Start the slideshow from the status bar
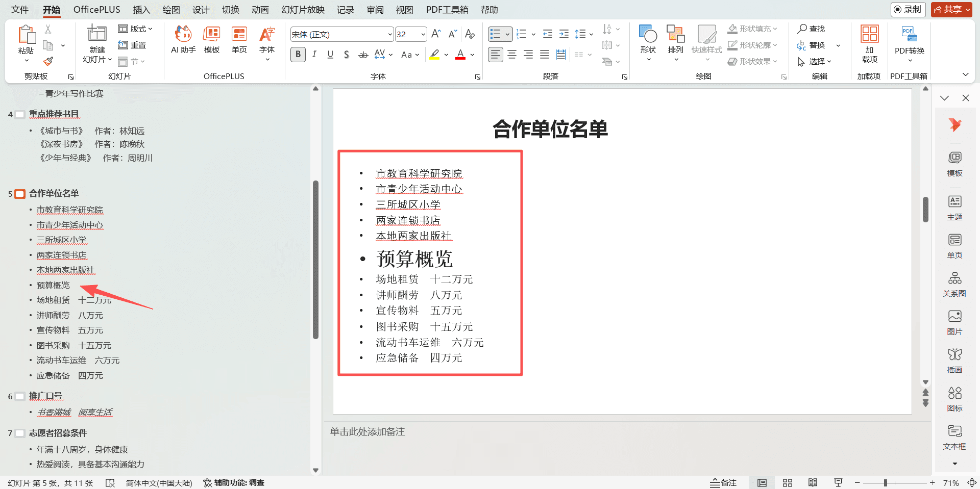The height and width of the screenshot is (489, 980). point(838,483)
